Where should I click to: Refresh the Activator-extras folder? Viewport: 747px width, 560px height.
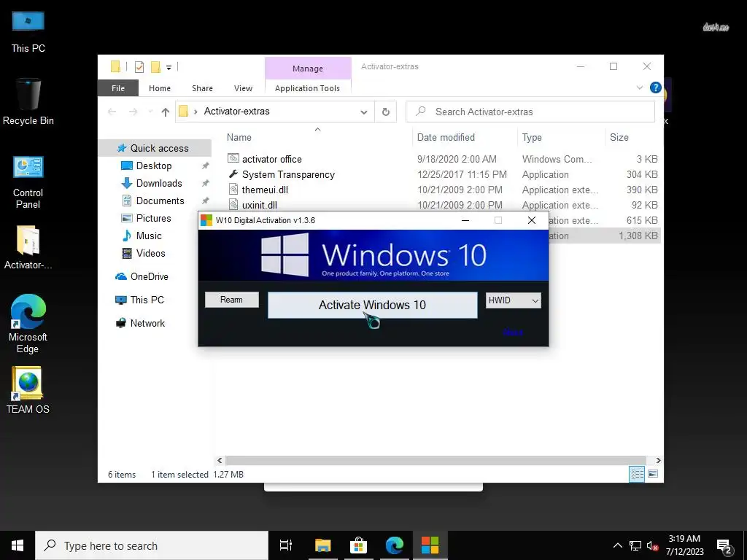(x=386, y=112)
